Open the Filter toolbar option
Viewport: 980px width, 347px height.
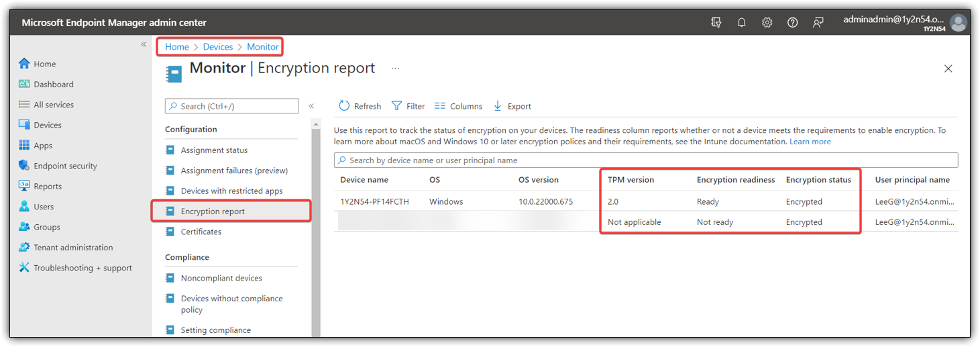(408, 106)
